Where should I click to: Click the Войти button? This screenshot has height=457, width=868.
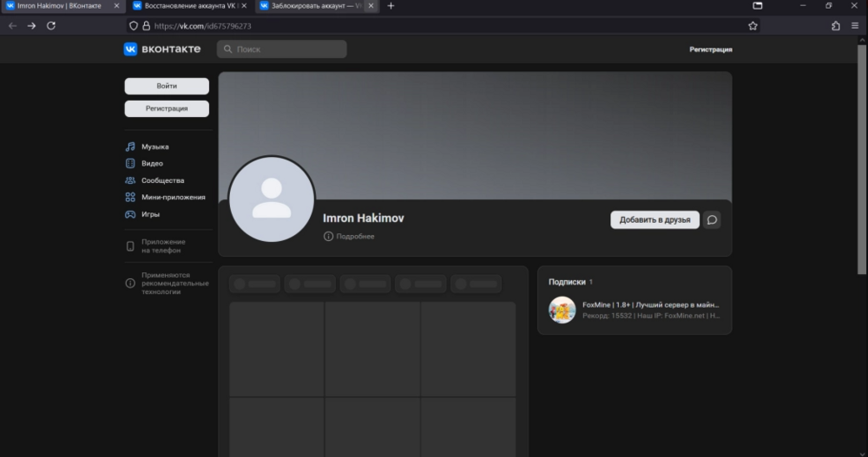[x=167, y=87]
